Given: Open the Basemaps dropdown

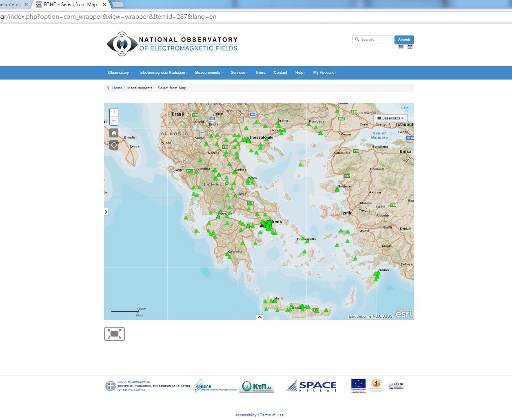Looking at the screenshot, I should click(390, 118).
